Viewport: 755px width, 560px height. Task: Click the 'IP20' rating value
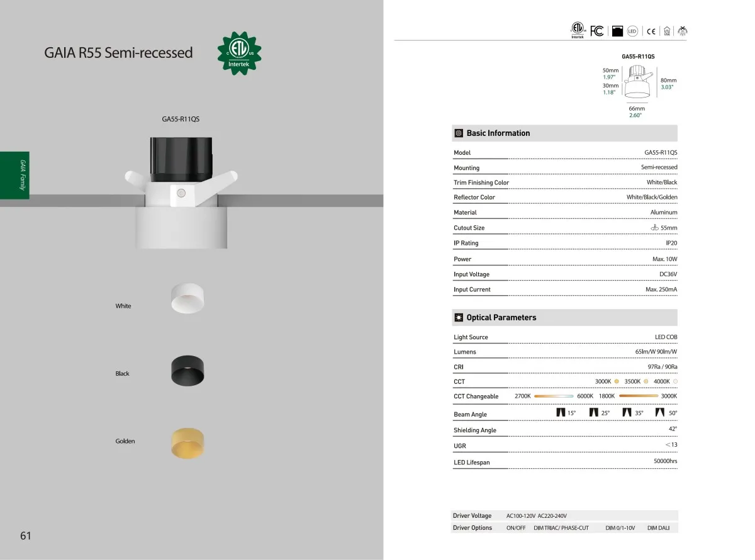pos(671,243)
